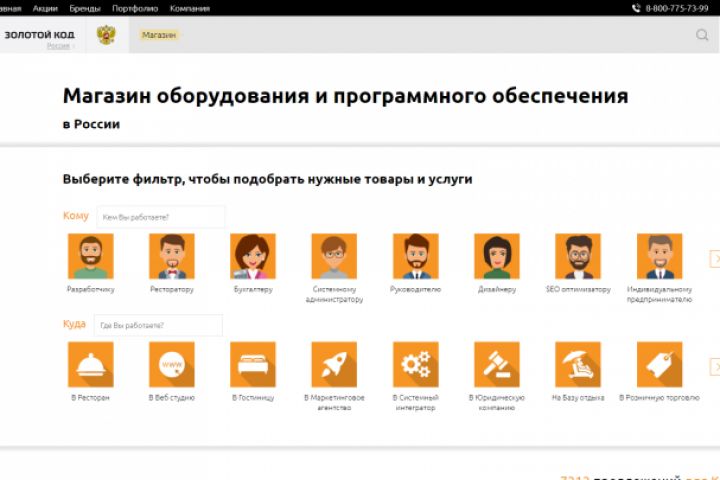Click the SEO оптимизатору label text
The height and width of the screenshot is (480, 720).
click(x=578, y=289)
